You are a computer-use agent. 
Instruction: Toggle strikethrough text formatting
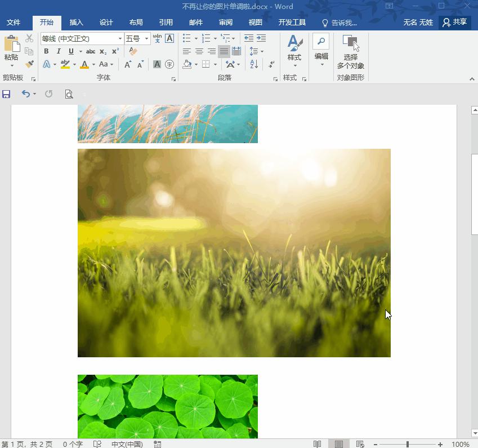(x=90, y=51)
